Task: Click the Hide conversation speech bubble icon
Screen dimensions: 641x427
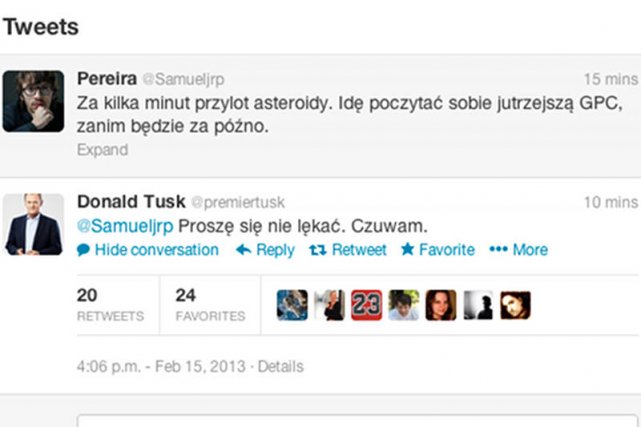Action: click(83, 250)
